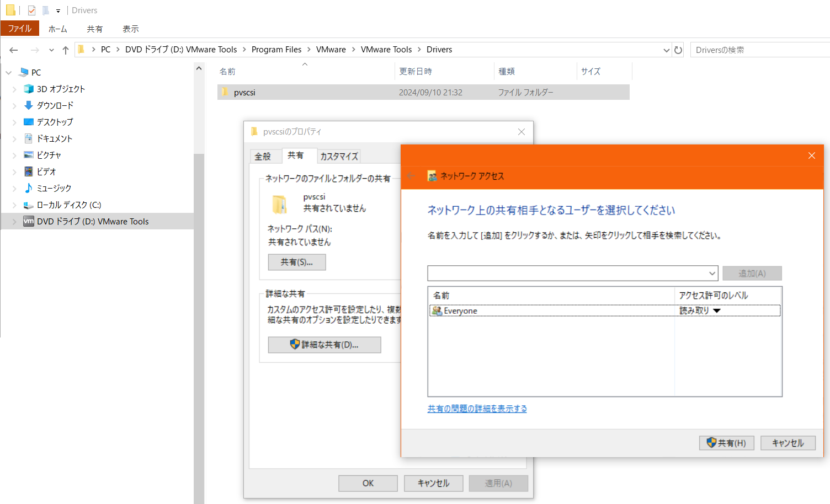The height and width of the screenshot is (504, 830).
Task: Open the ファイル menu
Action: (x=20, y=29)
